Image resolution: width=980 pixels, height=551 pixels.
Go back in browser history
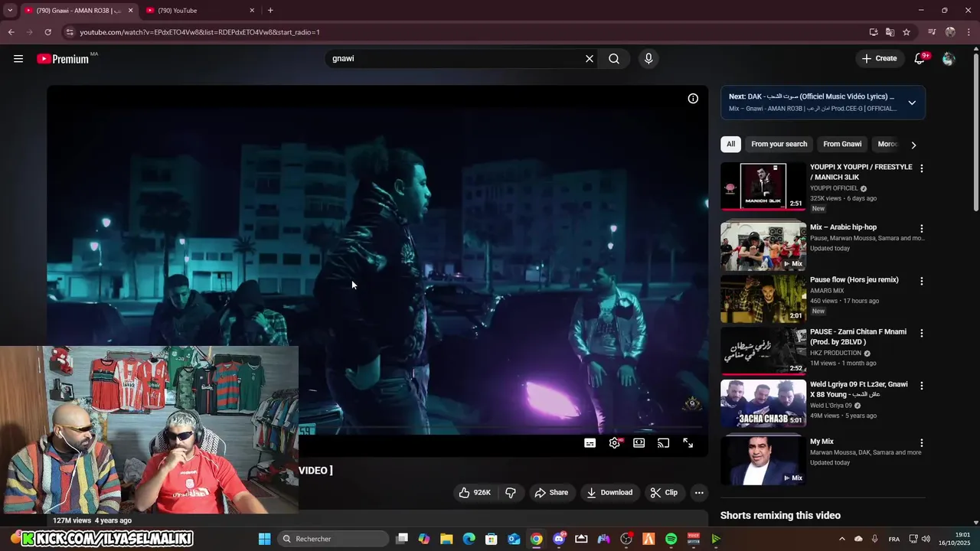click(x=11, y=32)
